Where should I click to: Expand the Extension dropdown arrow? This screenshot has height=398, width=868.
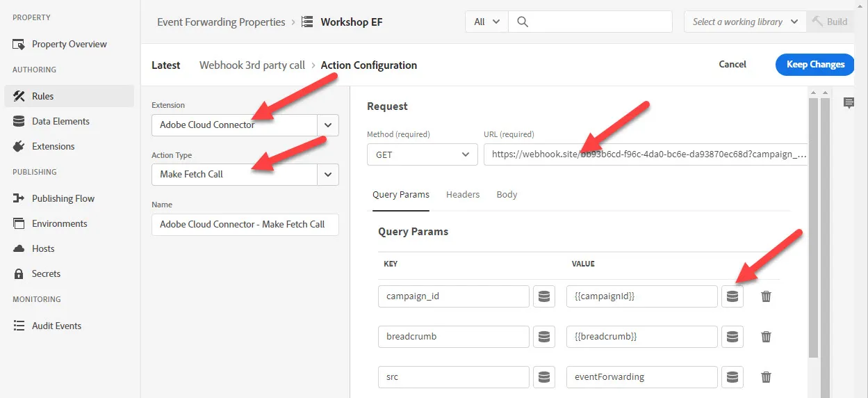(x=328, y=125)
